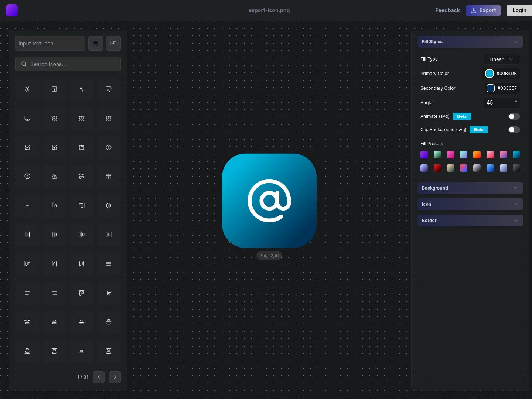Apply the silver gray fill preset
532x399 pixels.
pos(477,168)
